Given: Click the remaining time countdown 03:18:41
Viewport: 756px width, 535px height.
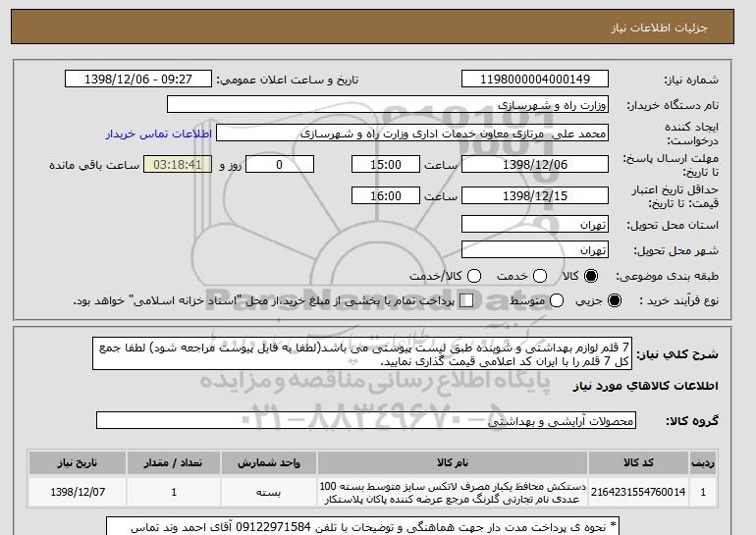Looking at the screenshot, I should click(x=178, y=164).
